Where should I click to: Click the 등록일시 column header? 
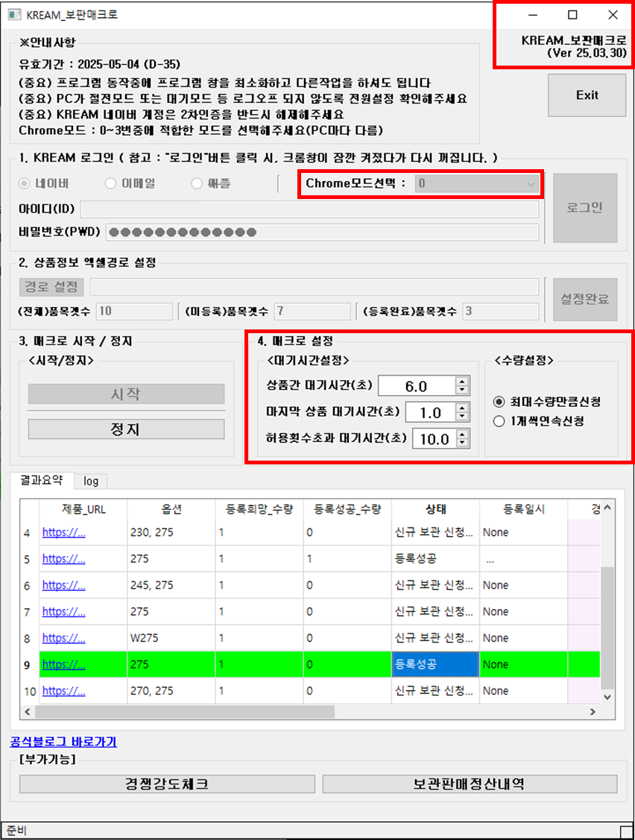tap(523, 510)
